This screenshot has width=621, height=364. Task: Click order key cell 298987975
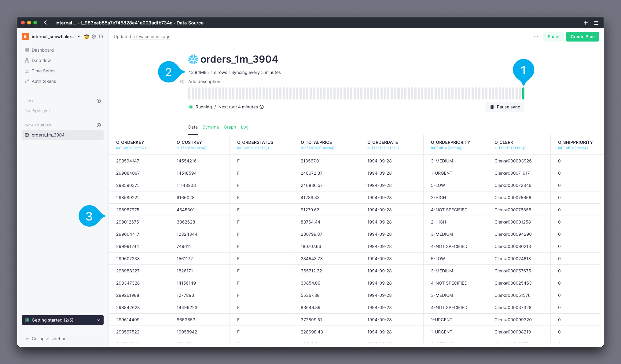point(139,210)
